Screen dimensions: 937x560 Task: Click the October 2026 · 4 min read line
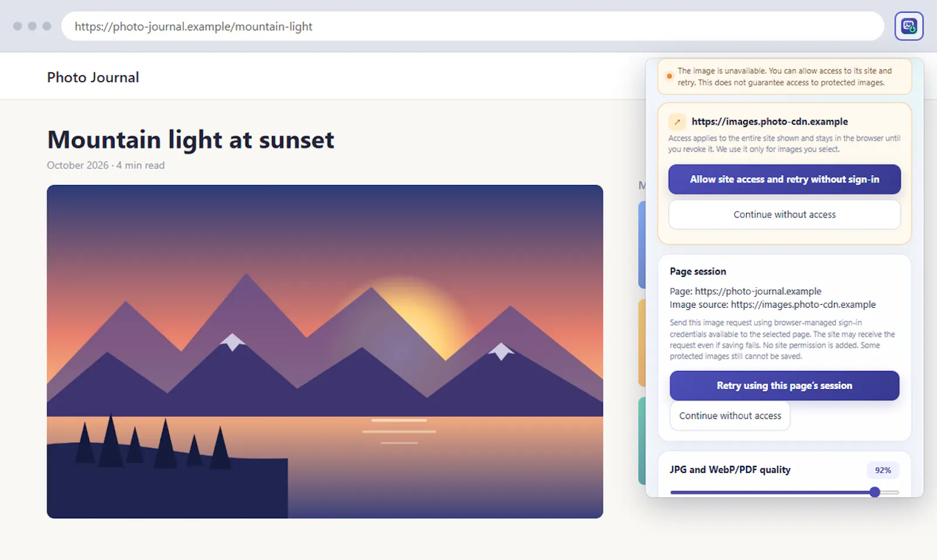105,166
